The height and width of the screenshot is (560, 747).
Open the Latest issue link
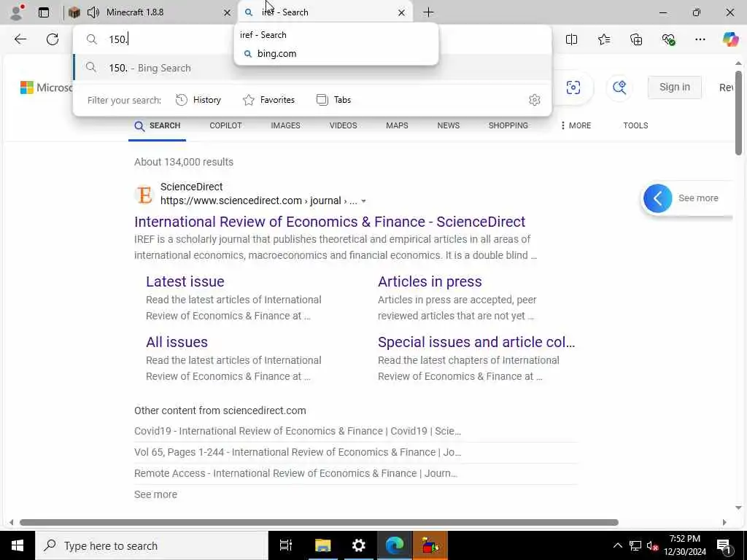185,281
